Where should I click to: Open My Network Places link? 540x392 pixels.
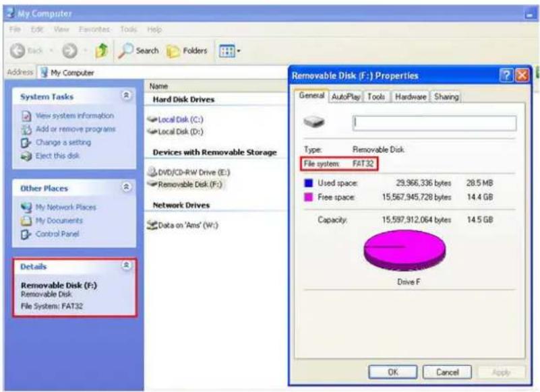(x=66, y=207)
